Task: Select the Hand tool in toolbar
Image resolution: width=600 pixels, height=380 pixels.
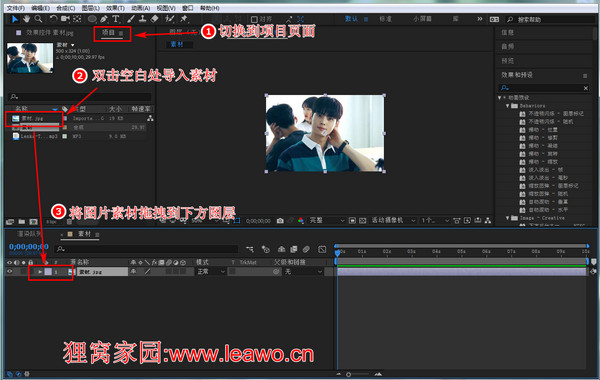Action: coord(26,19)
